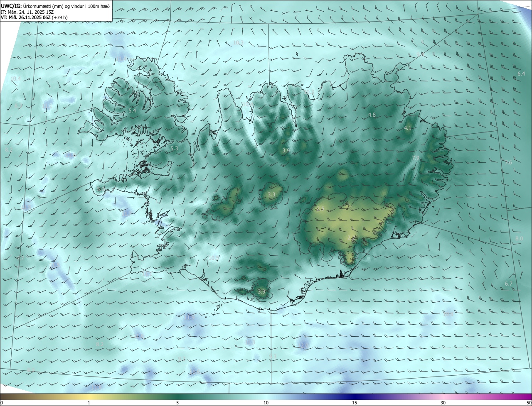Click the 4.8 value in the northeast
Image resolution: width=532 pixels, height=406 pixels.
point(372,115)
